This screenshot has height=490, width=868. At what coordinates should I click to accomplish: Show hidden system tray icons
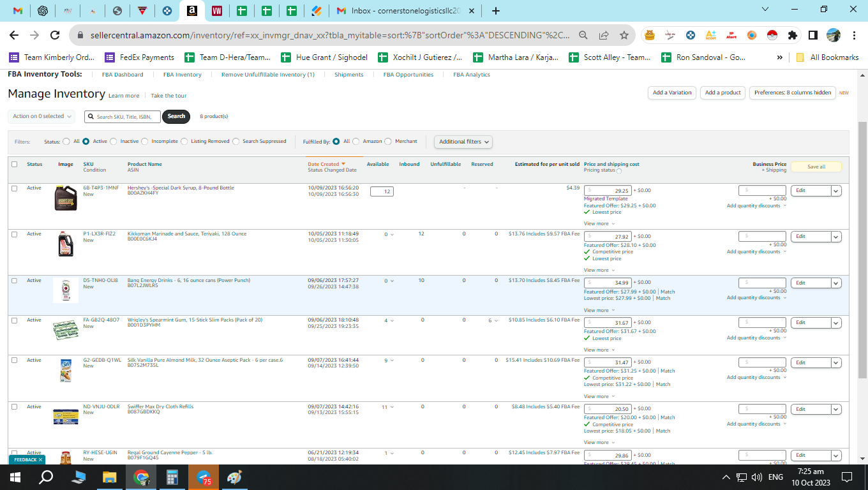pyautogui.click(x=726, y=477)
